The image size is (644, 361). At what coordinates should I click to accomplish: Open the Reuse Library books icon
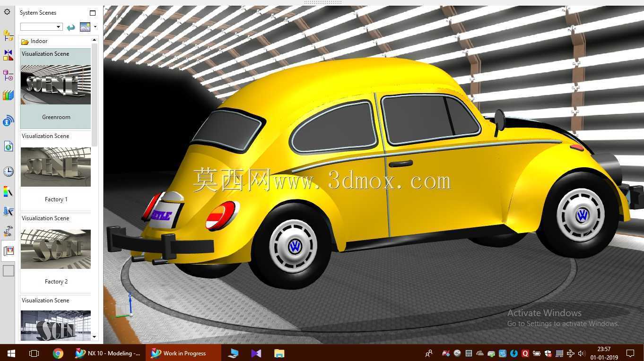click(8, 95)
